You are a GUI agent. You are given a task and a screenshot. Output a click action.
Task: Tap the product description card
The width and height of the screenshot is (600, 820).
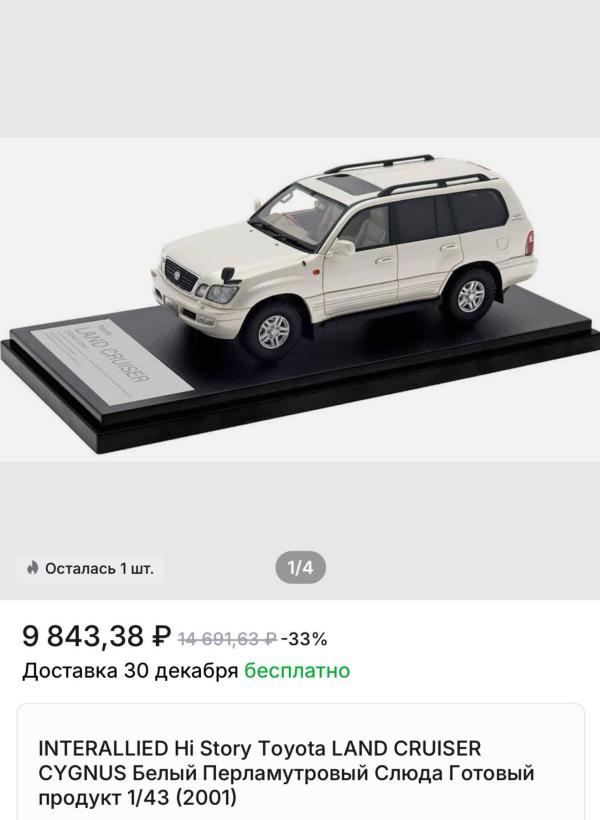[300, 762]
